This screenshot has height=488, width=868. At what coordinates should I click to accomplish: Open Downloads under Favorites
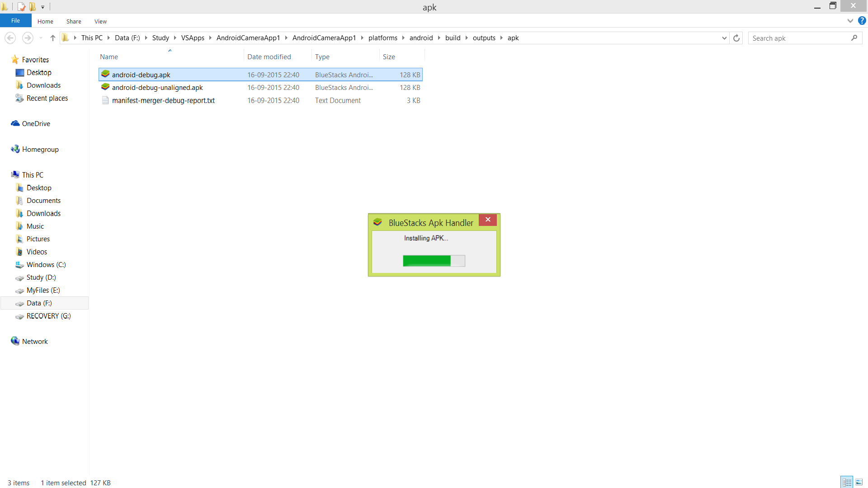[x=43, y=85]
